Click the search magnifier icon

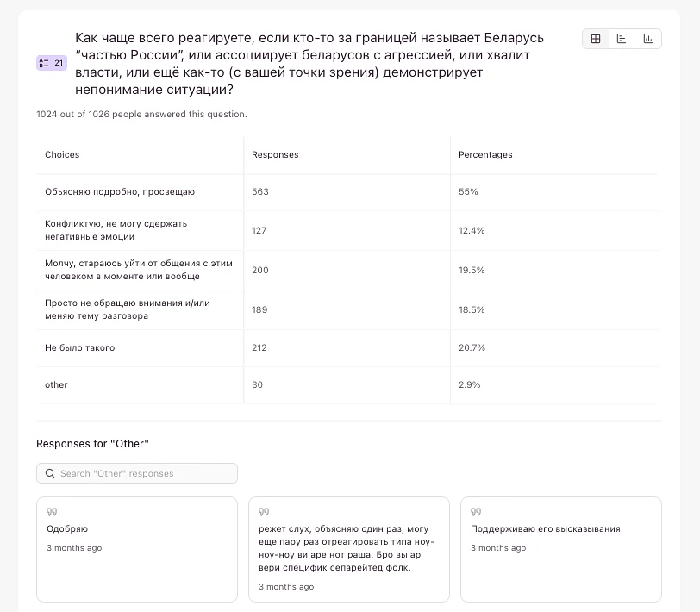(51, 473)
